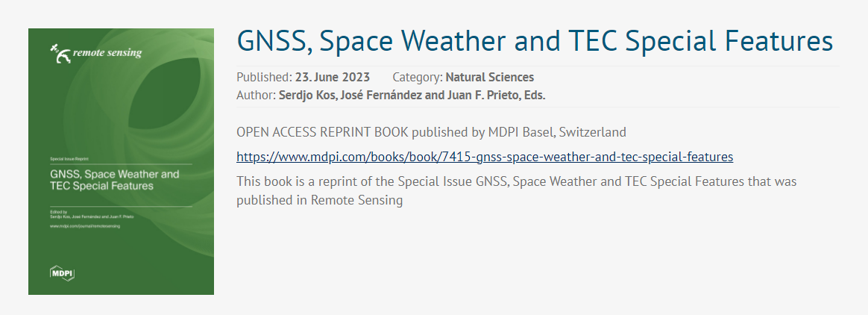The image size is (868, 315).
Task: Click "MDPI Basel, Switzerland" publisher text
Action: click(558, 132)
